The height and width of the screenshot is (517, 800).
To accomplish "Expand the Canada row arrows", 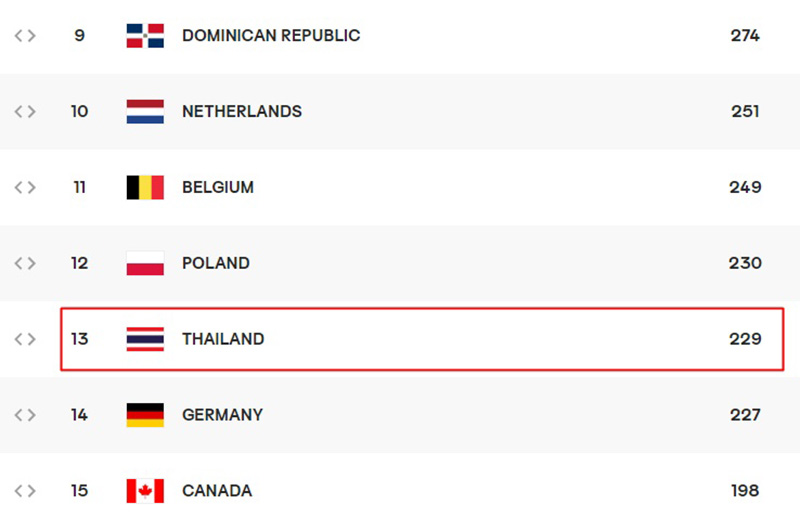I will pos(25,491).
